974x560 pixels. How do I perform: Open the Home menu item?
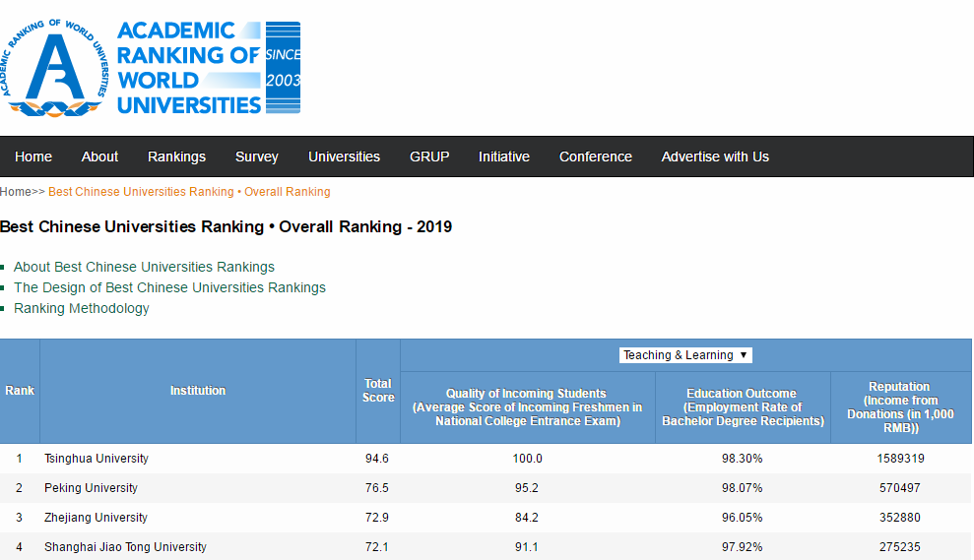pos(33,156)
